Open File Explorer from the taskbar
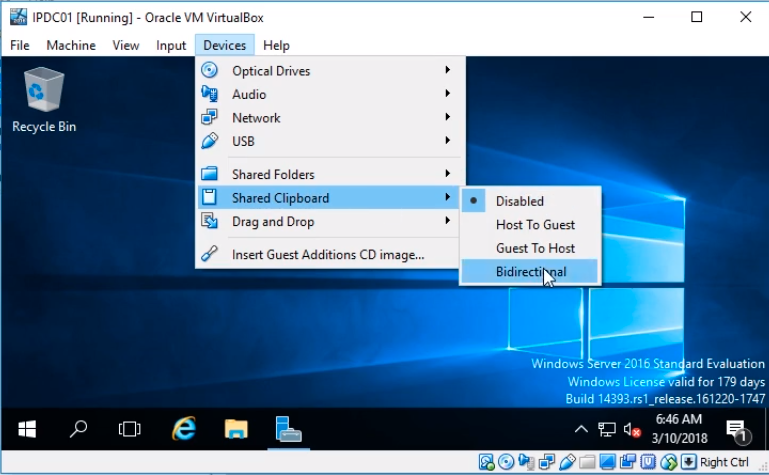769x475 pixels. coord(236,429)
